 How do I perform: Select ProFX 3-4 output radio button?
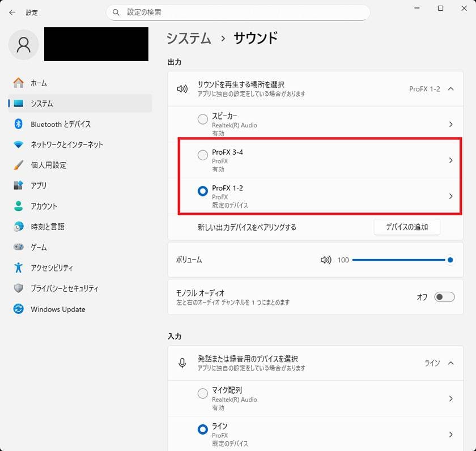pos(203,155)
